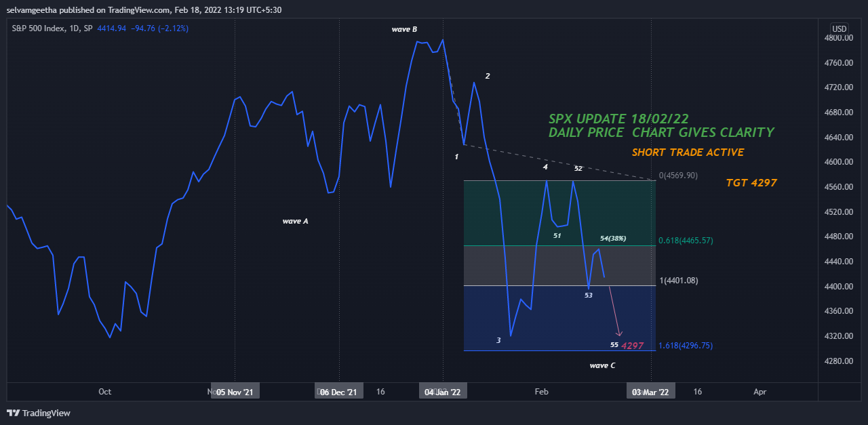The image size is (868, 425).
Task: Select the Fibonacci level label 1.618(4296.75)
Action: tap(686, 345)
